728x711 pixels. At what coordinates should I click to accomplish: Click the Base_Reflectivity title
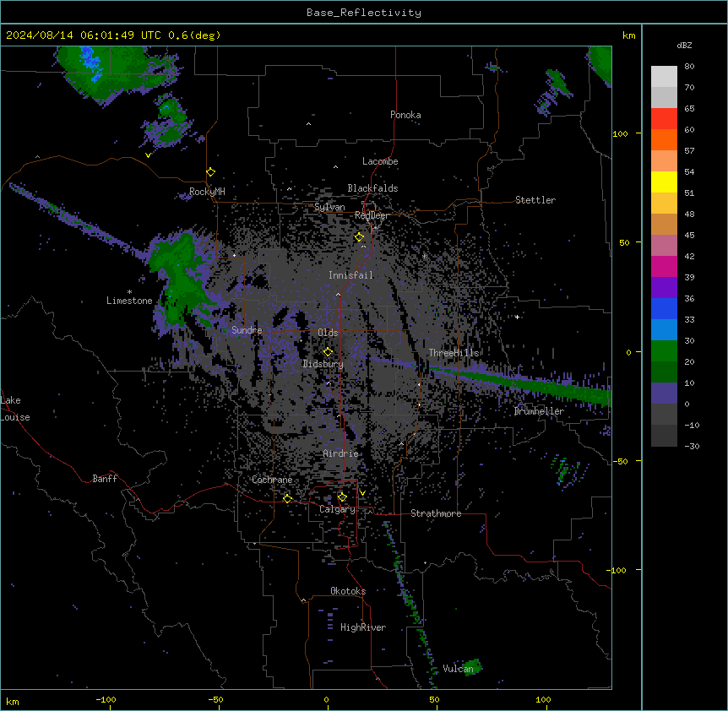click(364, 13)
